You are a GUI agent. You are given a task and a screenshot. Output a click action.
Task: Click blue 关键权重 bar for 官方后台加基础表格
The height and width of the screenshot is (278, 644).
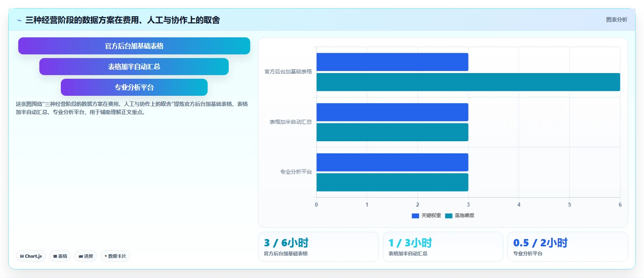pos(392,62)
